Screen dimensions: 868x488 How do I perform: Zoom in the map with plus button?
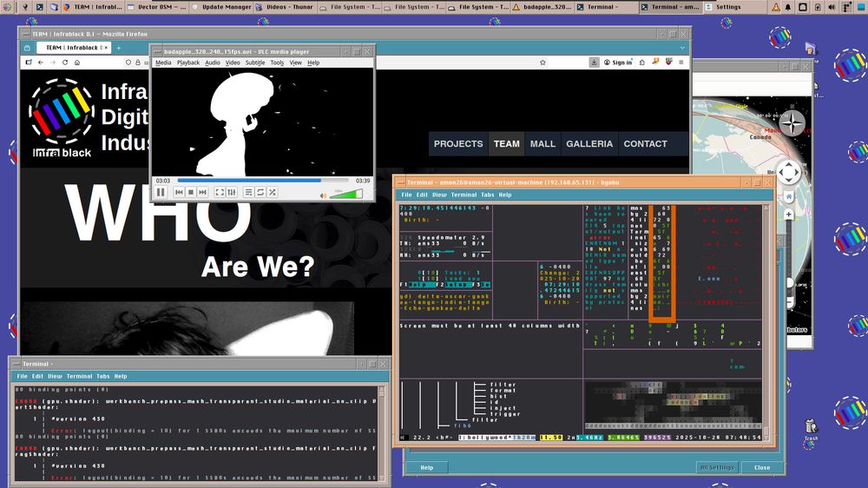[x=789, y=214]
